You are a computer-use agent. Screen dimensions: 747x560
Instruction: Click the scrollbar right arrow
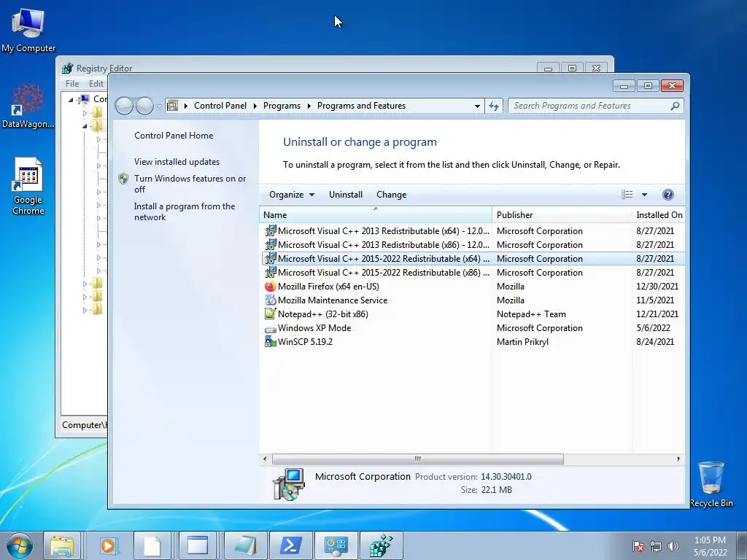[x=678, y=459]
